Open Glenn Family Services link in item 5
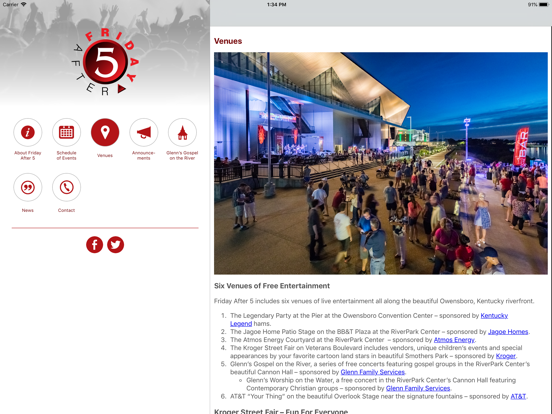 click(372, 372)
